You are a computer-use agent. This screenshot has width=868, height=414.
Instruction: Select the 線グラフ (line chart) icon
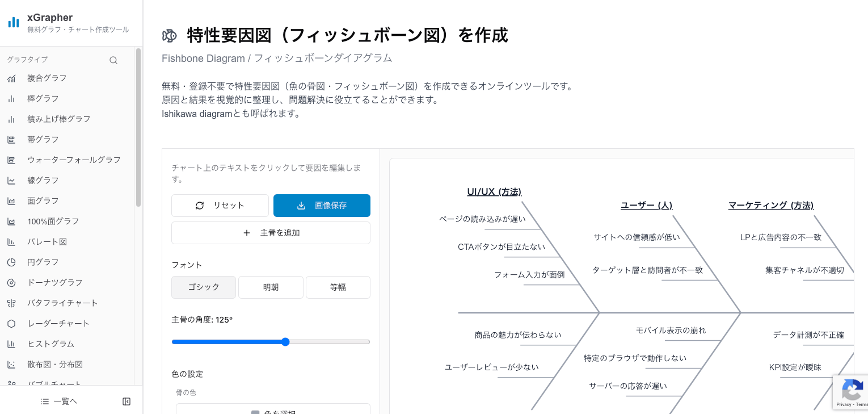(x=11, y=180)
